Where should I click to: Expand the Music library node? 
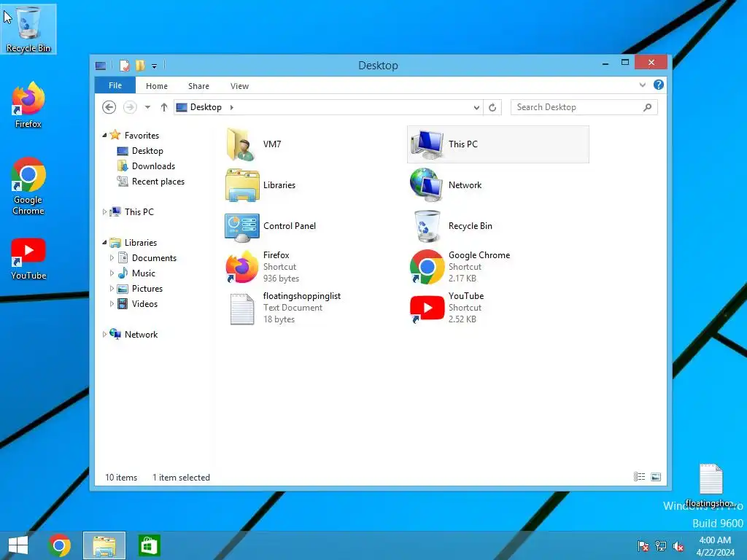(x=112, y=273)
